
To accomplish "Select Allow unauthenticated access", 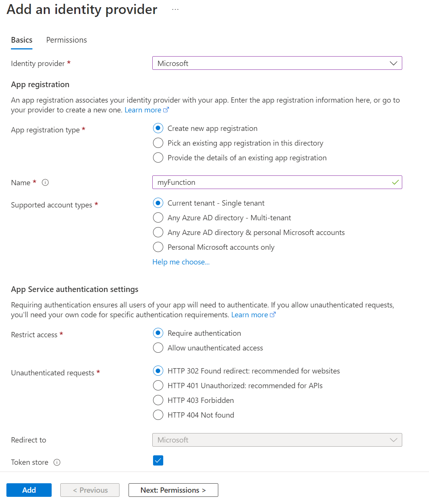I will (158, 347).
